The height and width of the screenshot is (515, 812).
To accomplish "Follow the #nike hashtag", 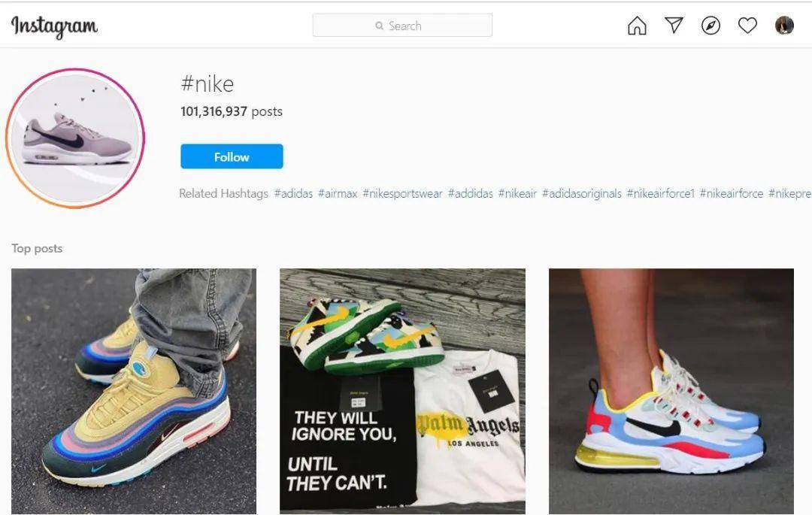I will [232, 156].
